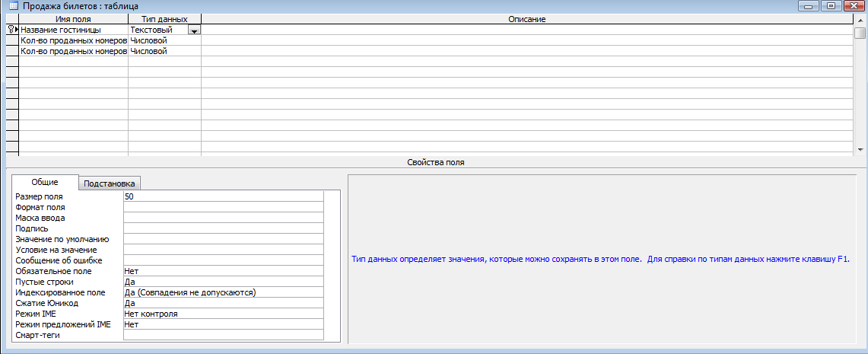The width and height of the screenshot is (868, 354).
Task: Switch to the Общие tab
Action: click(x=45, y=182)
